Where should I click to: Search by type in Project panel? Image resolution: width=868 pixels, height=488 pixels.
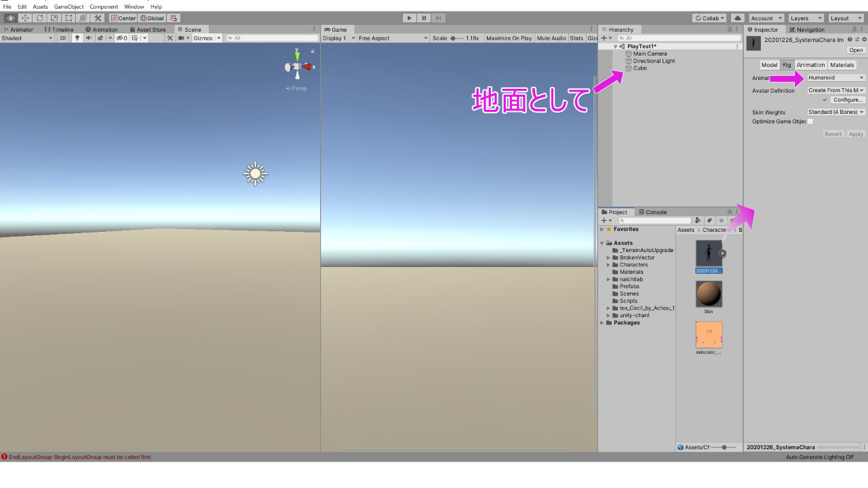[698, 220]
